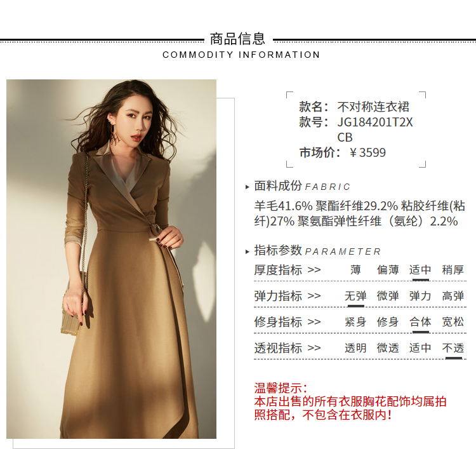This screenshot has height=449, width=476.
Task: Select the 不透 transparency option
Action: click(x=453, y=348)
